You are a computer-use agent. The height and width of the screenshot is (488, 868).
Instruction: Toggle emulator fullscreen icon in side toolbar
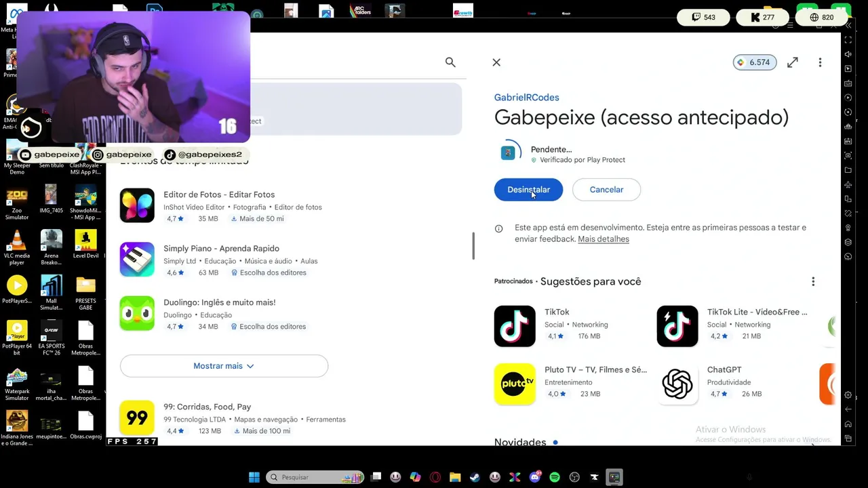tap(848, 39)
